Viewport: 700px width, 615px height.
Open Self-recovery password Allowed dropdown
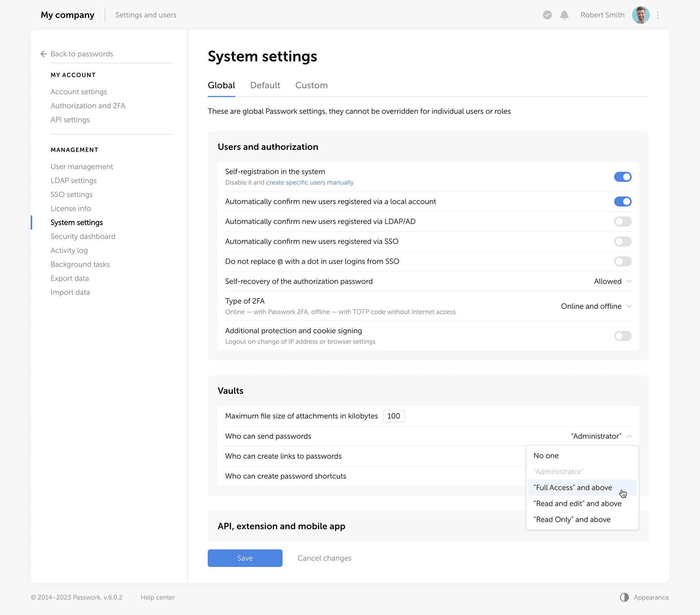pos(612,282)
